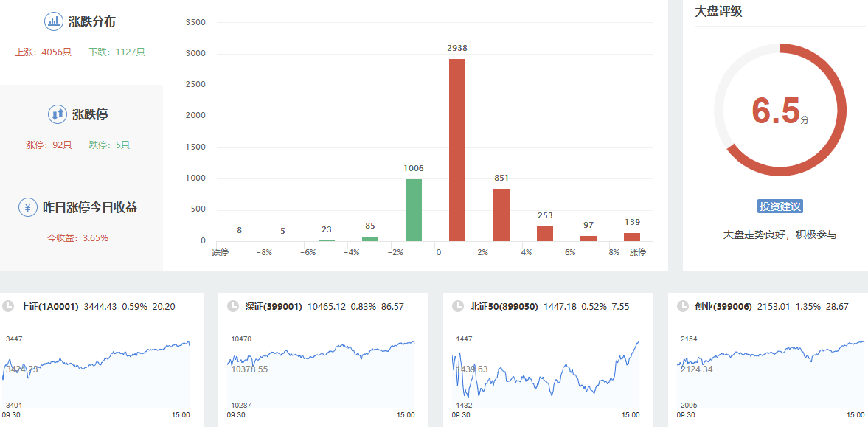868x427 pixels.
Task: Open the 北证50(899050) index title link
Action: coord(504,306)
